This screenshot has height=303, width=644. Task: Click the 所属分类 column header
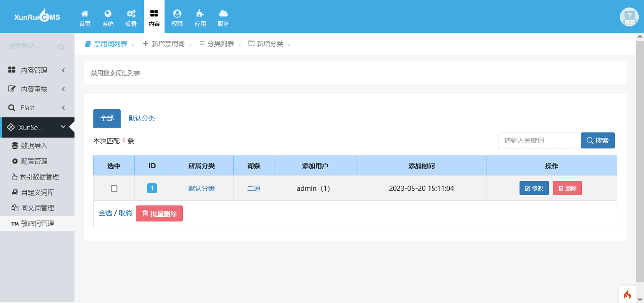coord(202,166)
